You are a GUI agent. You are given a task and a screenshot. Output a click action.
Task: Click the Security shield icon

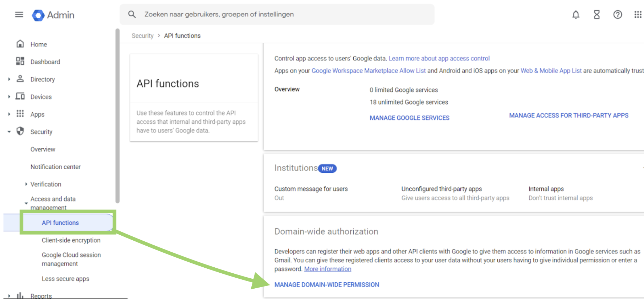(x=20, y=131)
